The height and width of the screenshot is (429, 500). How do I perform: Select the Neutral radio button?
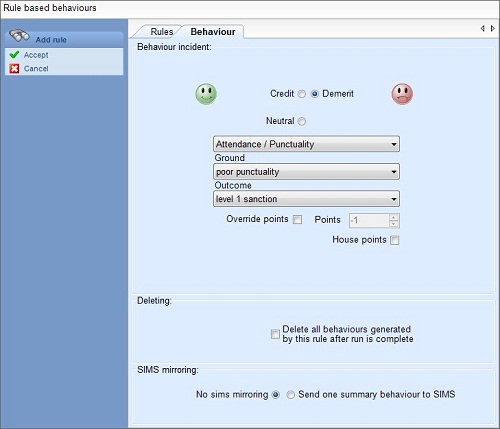coord(302,121)
